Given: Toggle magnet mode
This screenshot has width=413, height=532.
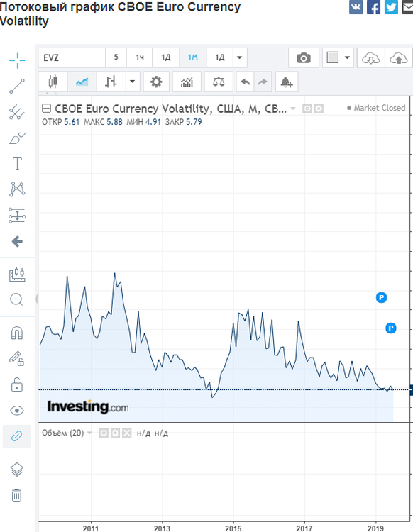Looking at the screenshot, I should tap(17, 333).
